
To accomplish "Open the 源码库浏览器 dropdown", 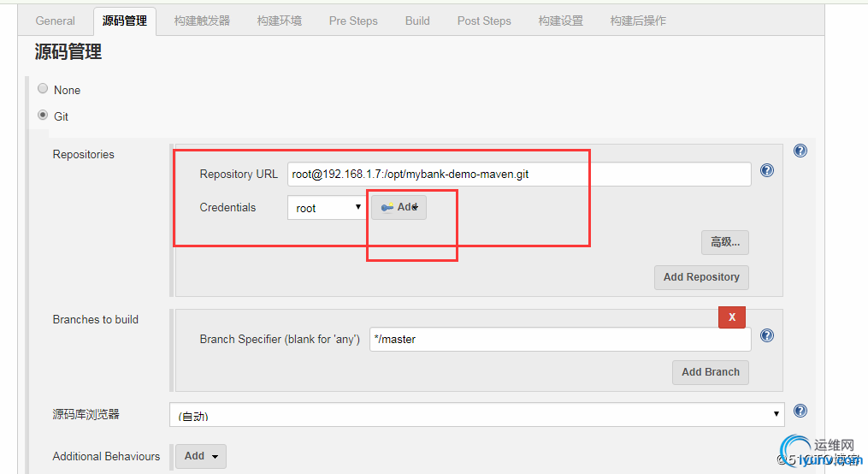I will tap(476, 415).
